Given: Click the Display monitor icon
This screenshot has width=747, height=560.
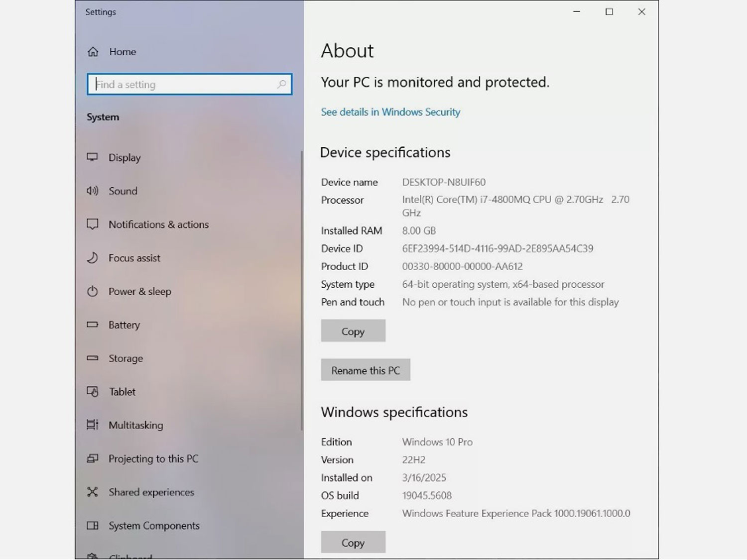Looking at the screenshot, I should pyautogui.click(x=93, y=157).
